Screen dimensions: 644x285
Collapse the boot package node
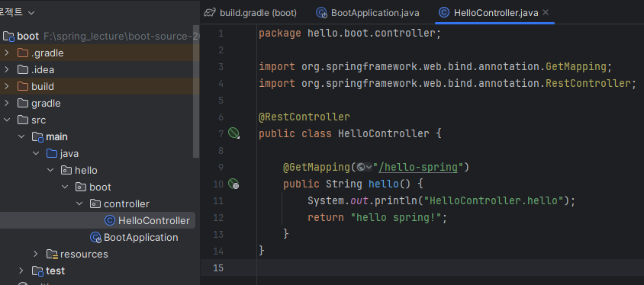point(65,187)
